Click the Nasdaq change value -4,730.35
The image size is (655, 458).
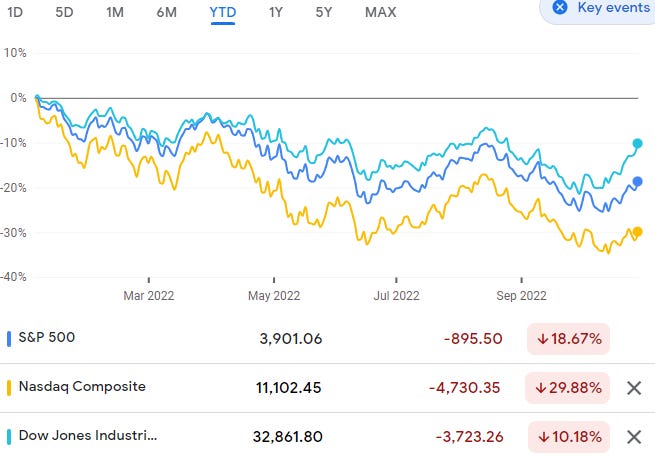[x=465, y=388]
